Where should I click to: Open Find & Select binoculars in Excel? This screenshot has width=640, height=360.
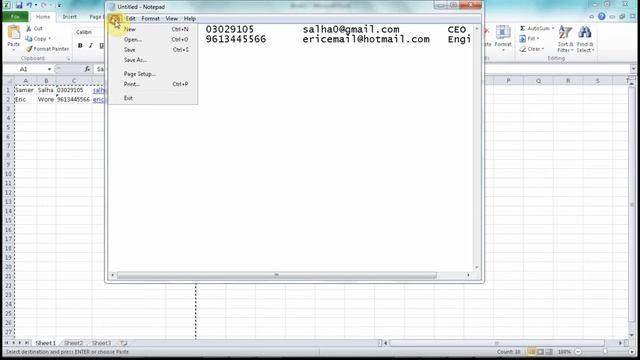point(585,39)
